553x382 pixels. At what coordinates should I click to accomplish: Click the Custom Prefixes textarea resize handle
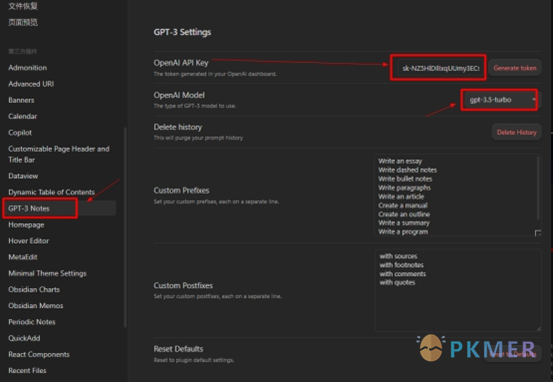pyautogui.click(x=538, y=233)
